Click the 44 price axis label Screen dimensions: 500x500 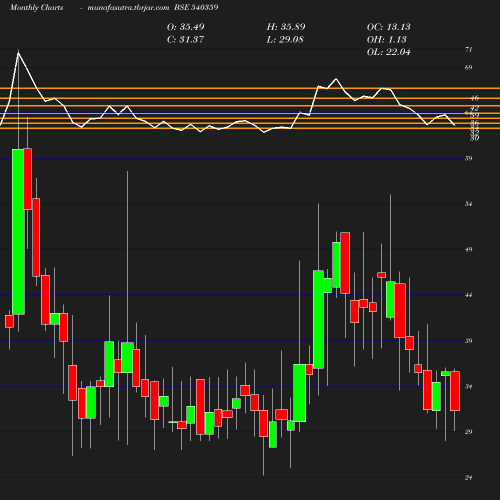pyautogui.click(x=468, y=295)
